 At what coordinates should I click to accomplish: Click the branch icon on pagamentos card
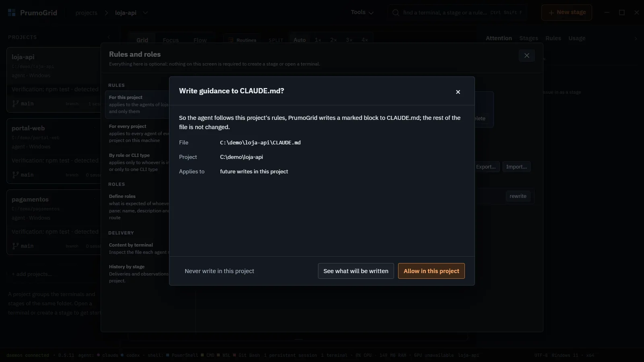pos(15,246)
